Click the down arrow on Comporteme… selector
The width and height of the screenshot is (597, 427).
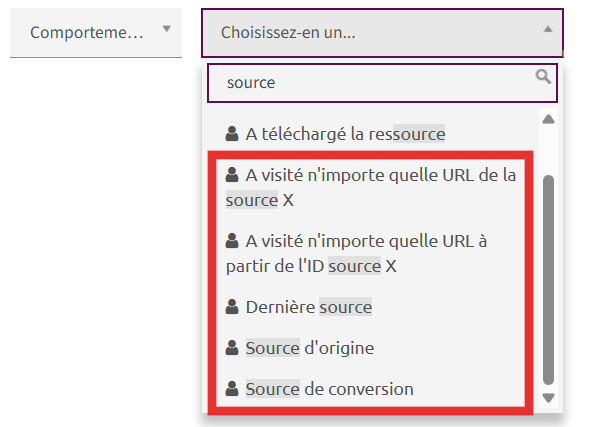[167, 29]
